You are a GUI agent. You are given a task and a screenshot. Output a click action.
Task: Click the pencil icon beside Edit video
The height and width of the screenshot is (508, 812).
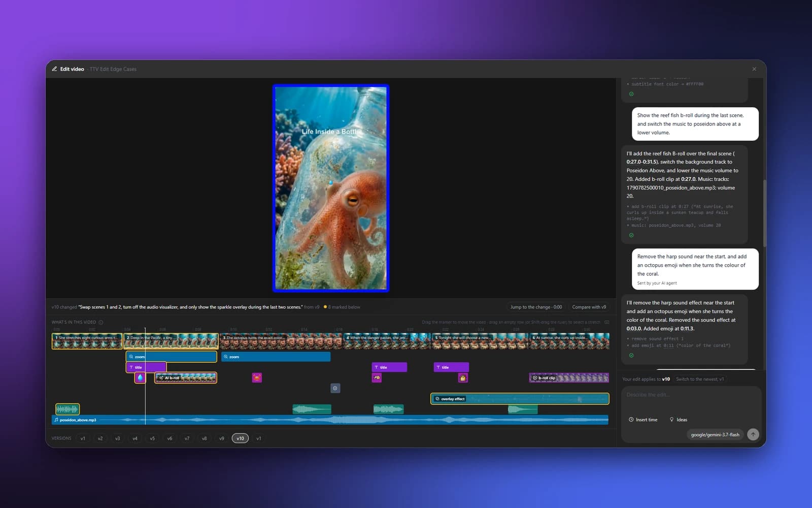pyautogui.click(x=54, y=69)
